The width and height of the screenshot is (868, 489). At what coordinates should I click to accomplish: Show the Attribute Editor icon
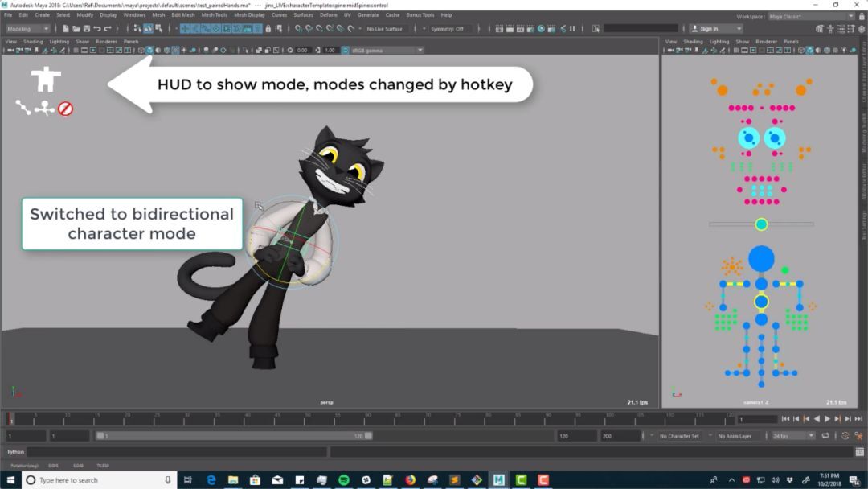tap(841, 29)
